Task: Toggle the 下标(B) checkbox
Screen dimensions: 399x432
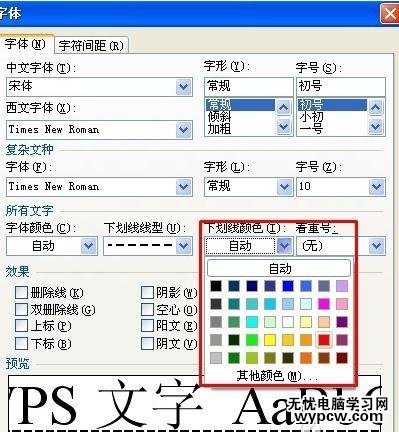Action: click(21, 343)
